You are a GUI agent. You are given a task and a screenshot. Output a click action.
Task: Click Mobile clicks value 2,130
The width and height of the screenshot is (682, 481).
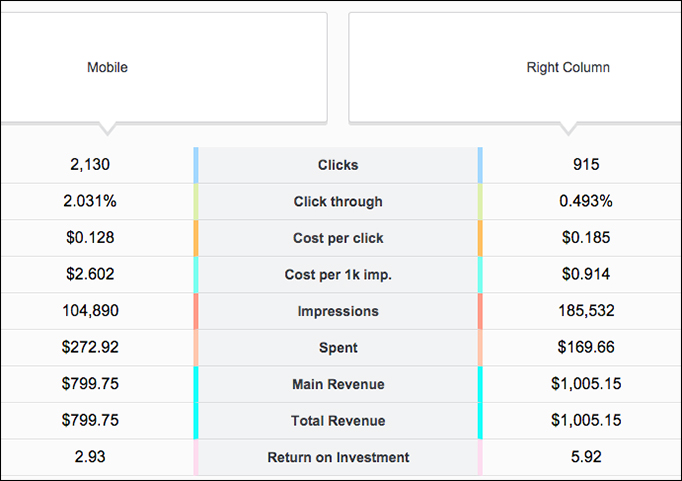(x=90, y=165)
